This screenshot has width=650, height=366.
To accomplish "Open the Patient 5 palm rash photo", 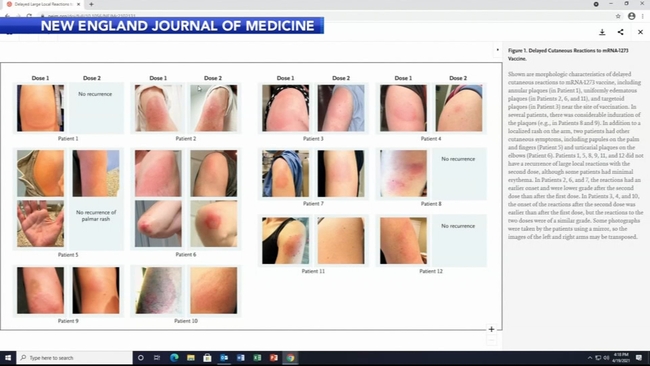I will (41, 224).
